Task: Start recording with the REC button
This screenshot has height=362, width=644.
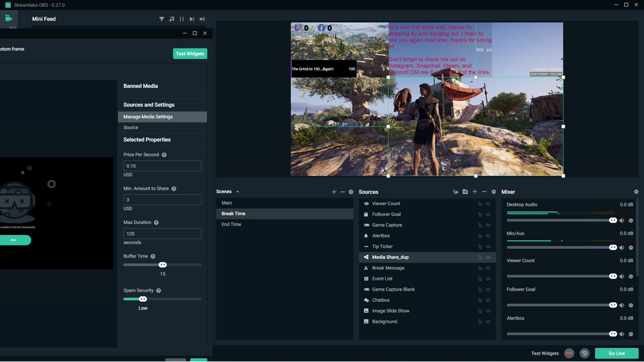Action: [x=569, y=353]
